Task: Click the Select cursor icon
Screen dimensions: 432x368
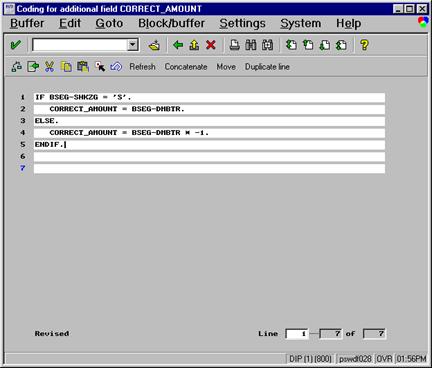Action: coord(100,67)
